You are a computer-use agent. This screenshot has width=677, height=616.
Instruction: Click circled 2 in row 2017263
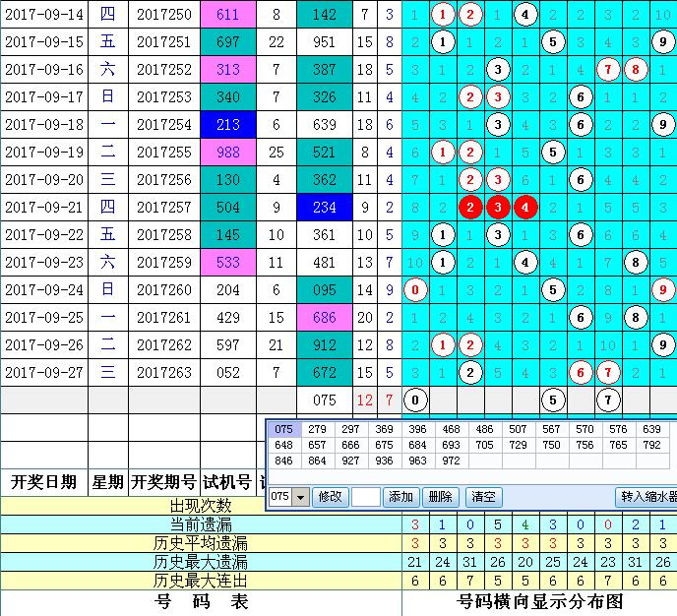click(470, 373)
